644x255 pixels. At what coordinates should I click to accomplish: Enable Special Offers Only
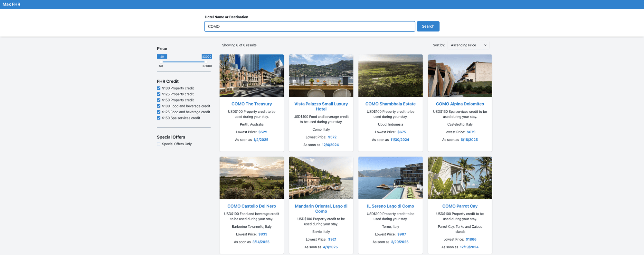pos(159,144)
